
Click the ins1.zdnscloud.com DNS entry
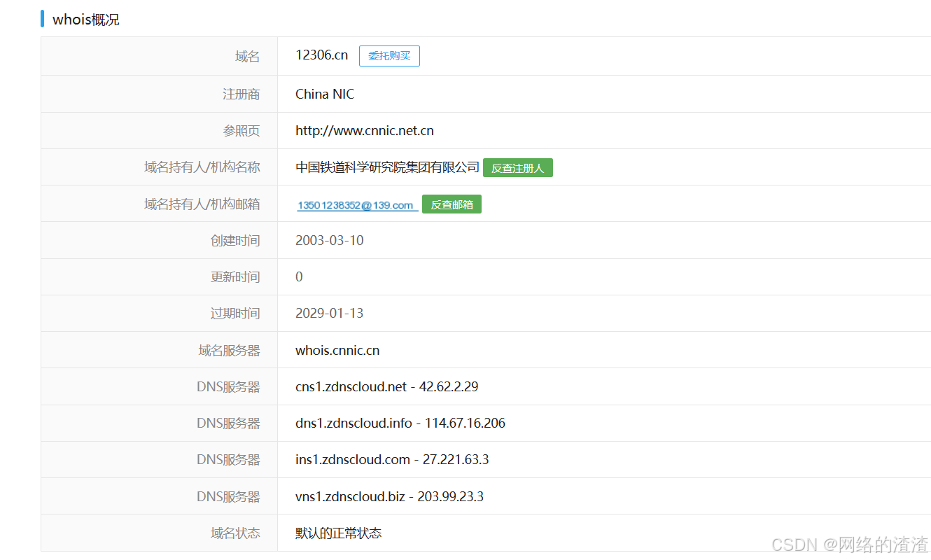392,460
